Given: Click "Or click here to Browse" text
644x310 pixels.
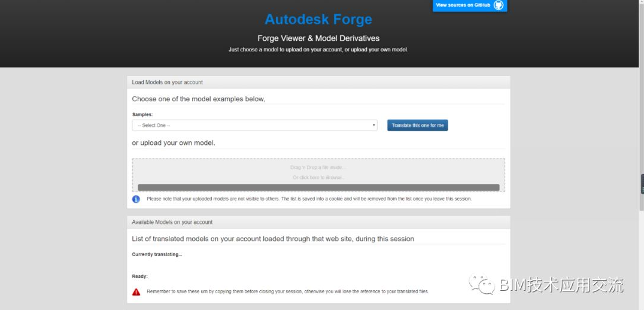Looking at the screenshot, I should coord(318,178).
